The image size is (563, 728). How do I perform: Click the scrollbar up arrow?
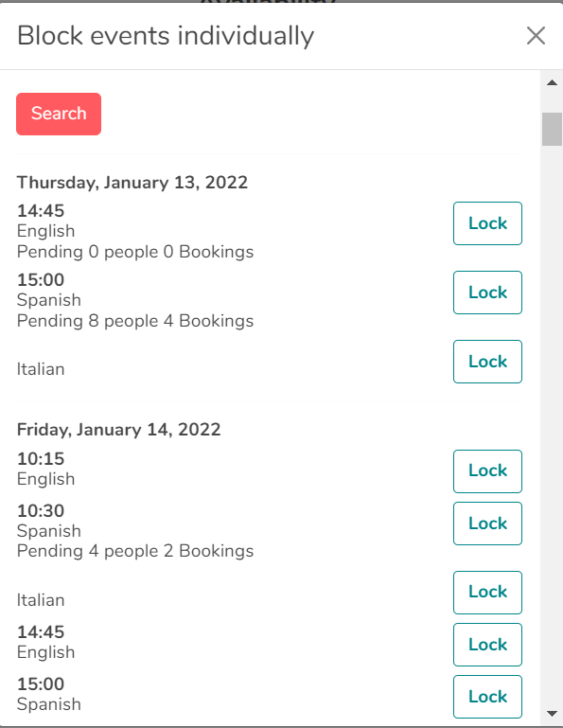pos(552,82)
